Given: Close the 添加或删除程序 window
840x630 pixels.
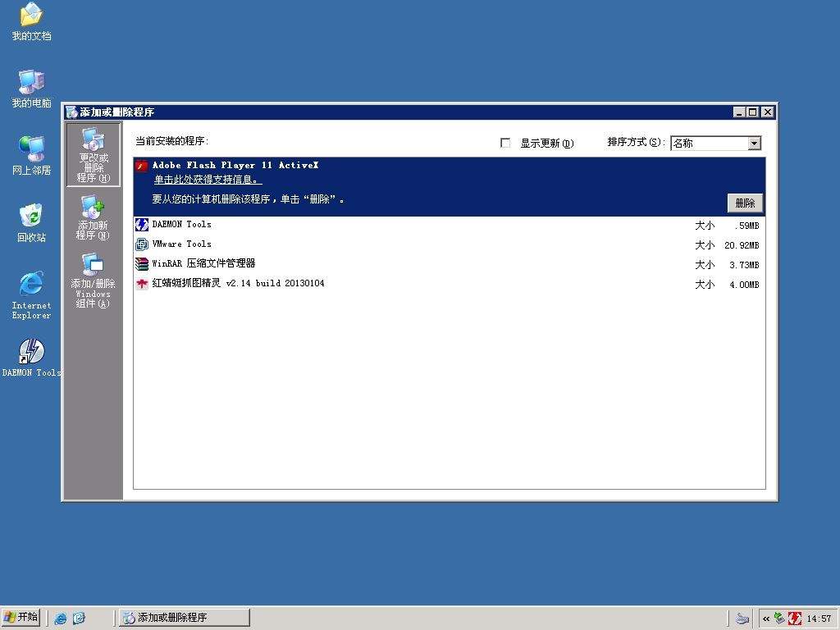Looking at the screenshot, I should (x=768, y=112).
